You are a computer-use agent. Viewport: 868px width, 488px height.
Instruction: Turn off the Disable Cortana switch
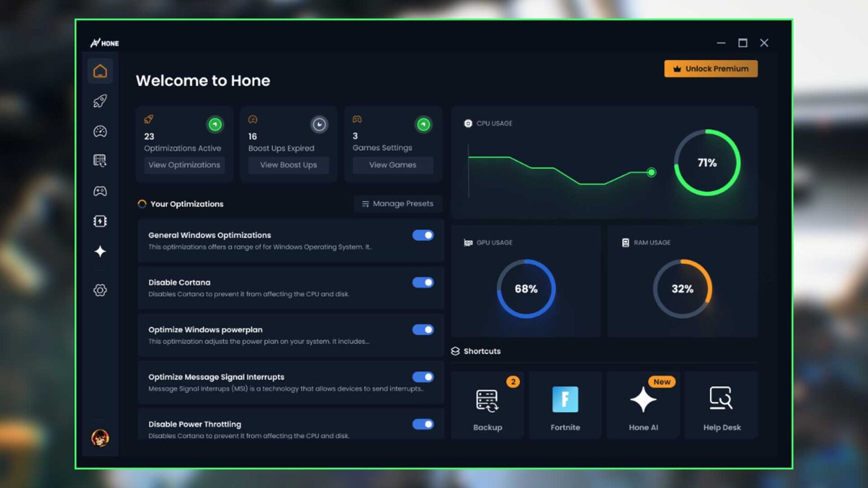click(423, 282)
